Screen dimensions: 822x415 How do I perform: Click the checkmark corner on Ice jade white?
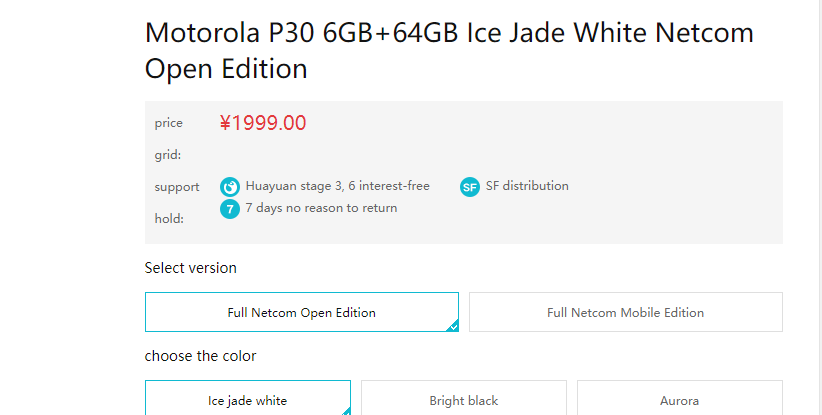coord(346,410)
